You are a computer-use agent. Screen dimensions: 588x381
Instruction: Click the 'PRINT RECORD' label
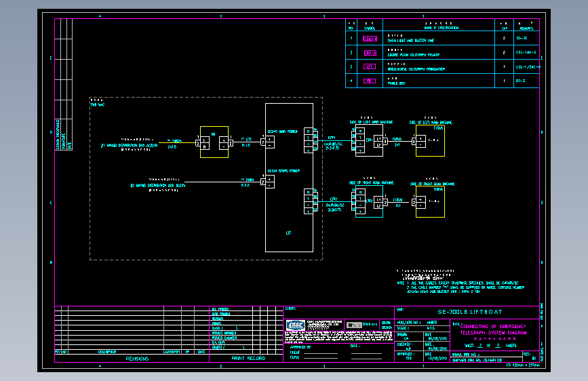coord(248,359)
